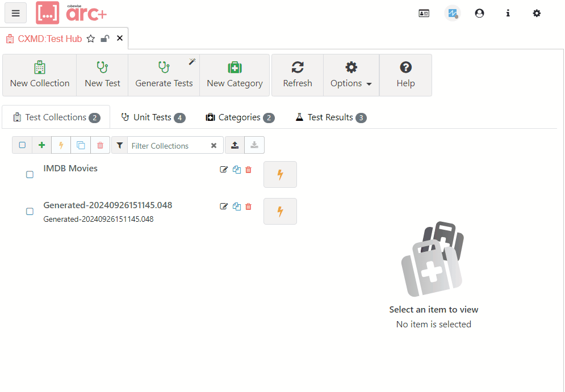565x392 pixels.
Task: Click the New Test button
Action: point(102,75)
